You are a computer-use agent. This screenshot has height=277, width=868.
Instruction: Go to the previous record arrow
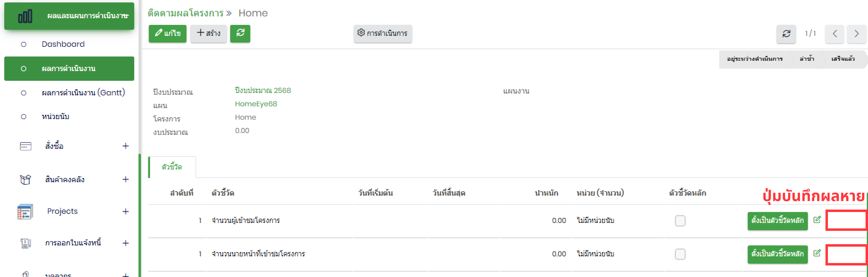(834, 34)
